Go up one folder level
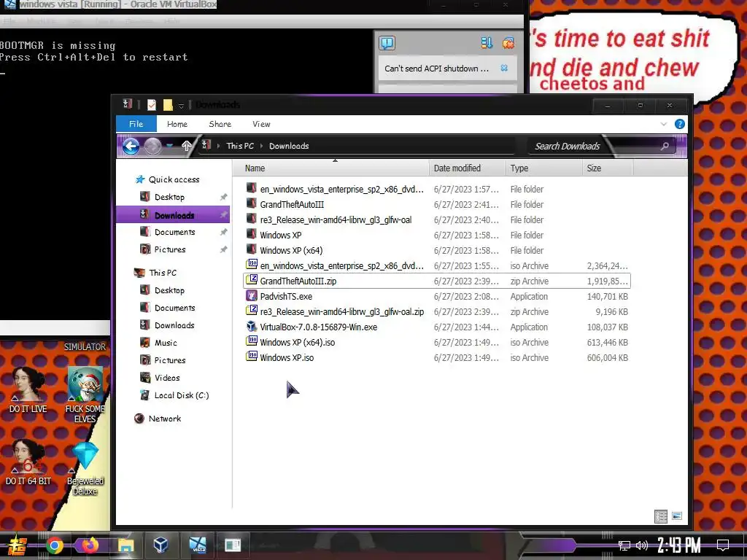The image size is (747, 560). (186, 146)
